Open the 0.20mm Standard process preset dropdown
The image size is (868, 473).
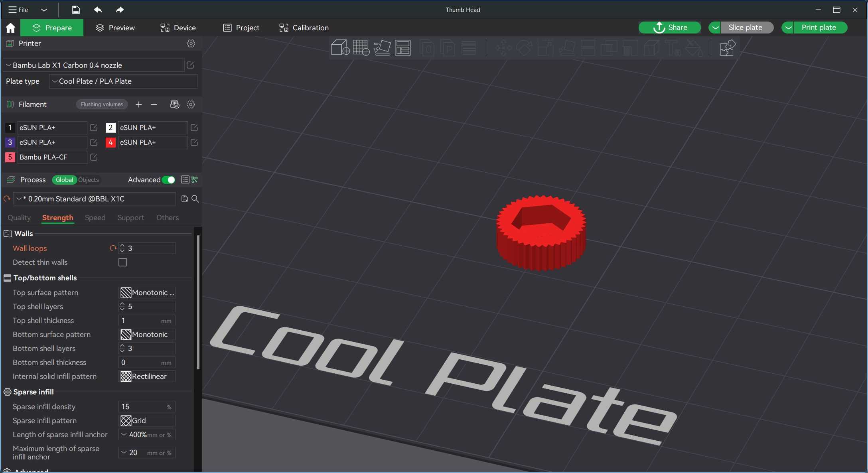point(95,199)
